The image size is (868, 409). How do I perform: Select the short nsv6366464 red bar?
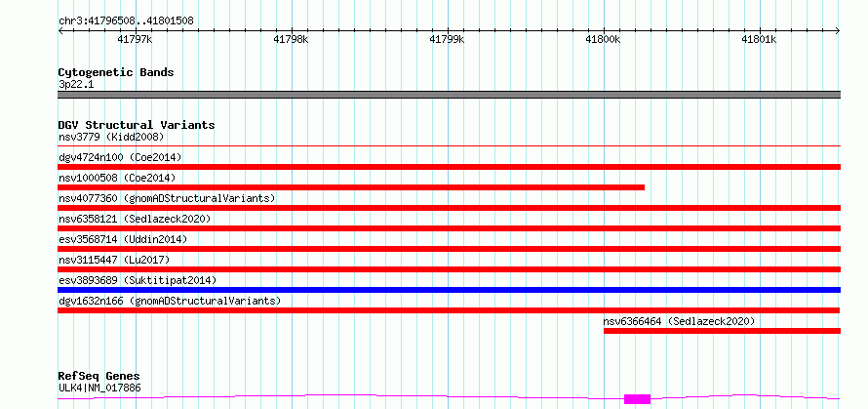coord(722,331)
